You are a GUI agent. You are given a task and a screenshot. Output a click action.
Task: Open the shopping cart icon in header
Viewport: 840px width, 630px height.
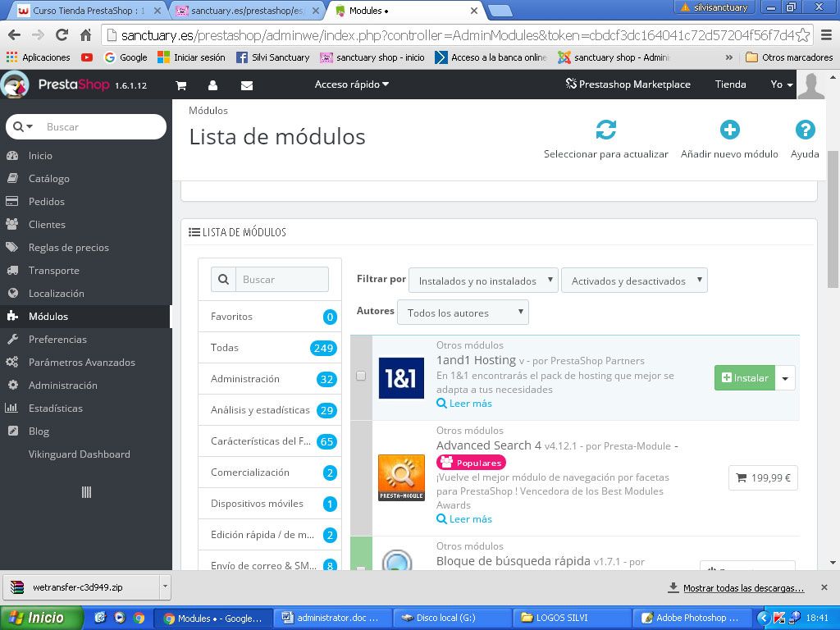coord(181,85)
